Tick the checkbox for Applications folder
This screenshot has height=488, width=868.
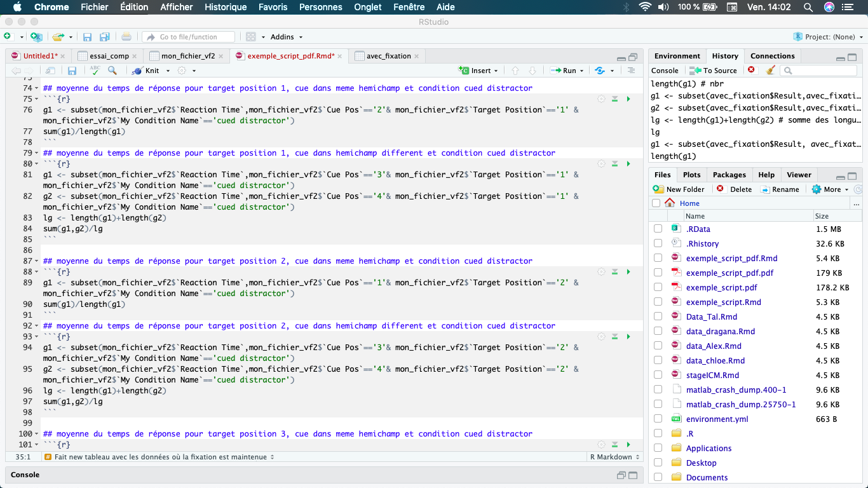[x=658, y=448]
